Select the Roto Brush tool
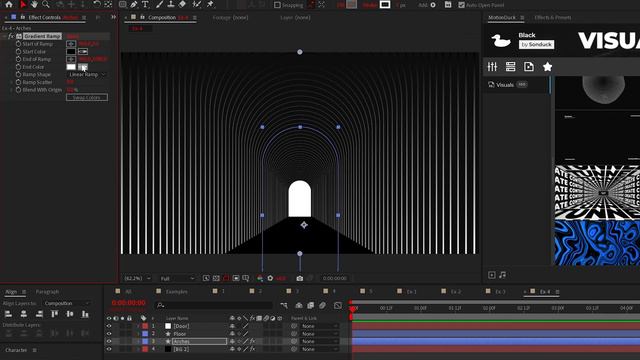 click(x=197, y=4)
